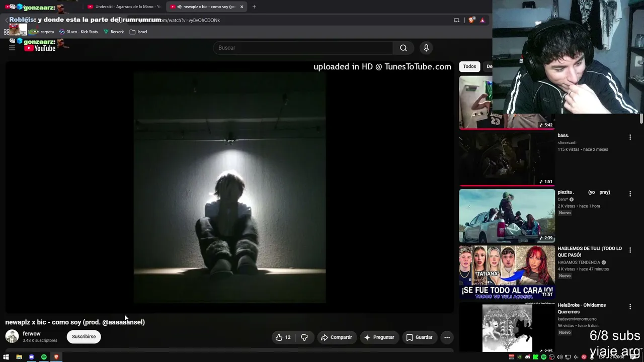The height and width of the screenshot is (362, 644).
Task: Click the piezita . (yo pray) title
Action: pos(584,192)
